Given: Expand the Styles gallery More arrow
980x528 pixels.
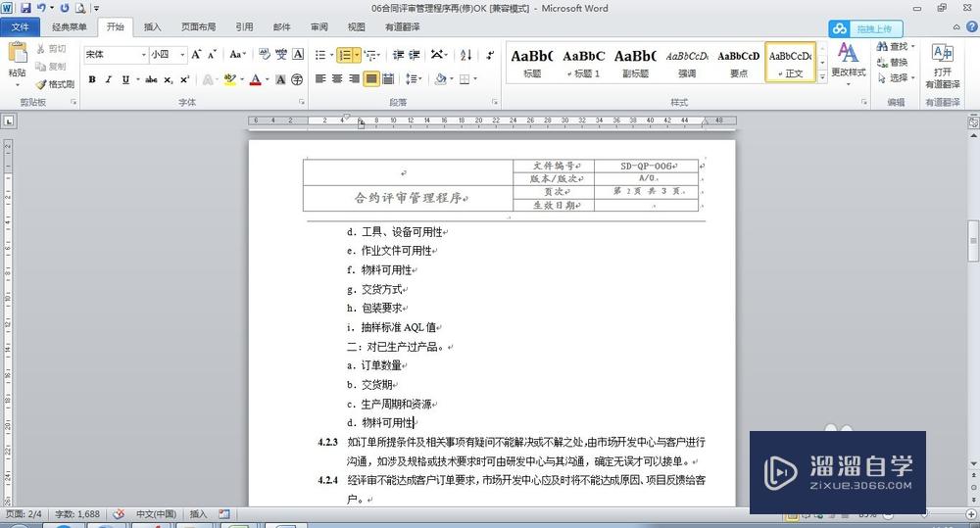Looking at the screenshot, I should click(x=822, y=76).
